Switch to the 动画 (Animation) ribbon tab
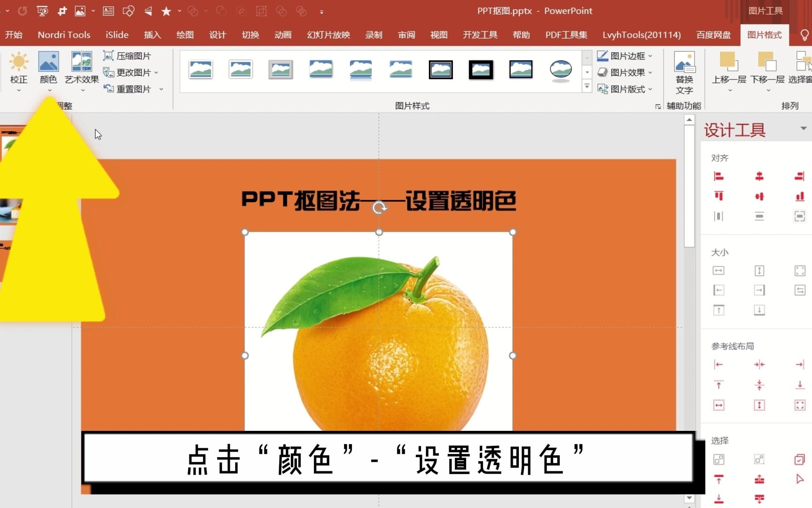 pos(282,34)
